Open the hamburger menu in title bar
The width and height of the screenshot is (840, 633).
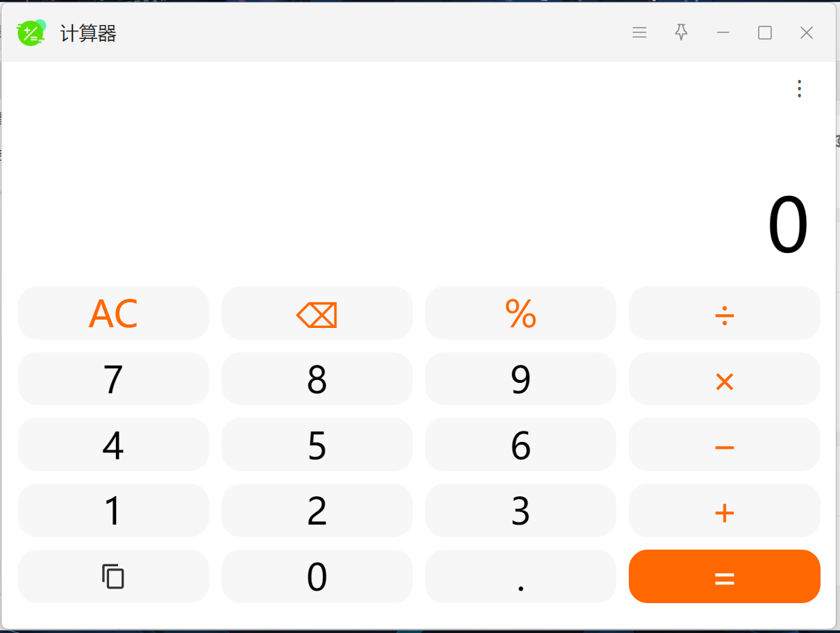pos(639,33)
